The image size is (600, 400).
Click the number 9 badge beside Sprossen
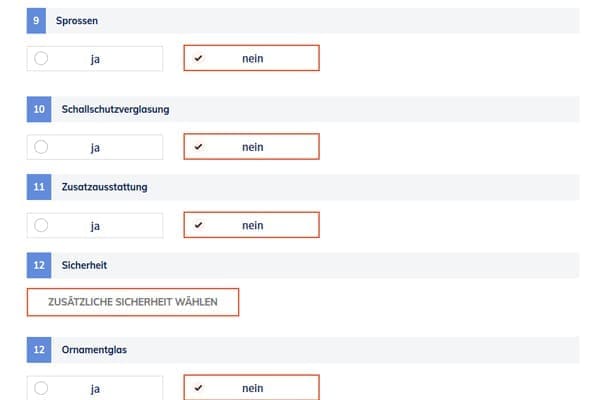tap(36, 20)
